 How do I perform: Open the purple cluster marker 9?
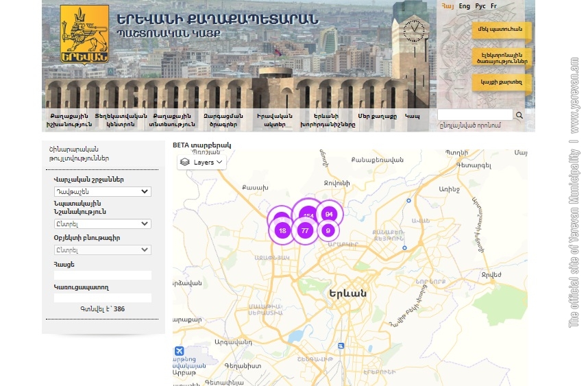[x=328, y=230]
